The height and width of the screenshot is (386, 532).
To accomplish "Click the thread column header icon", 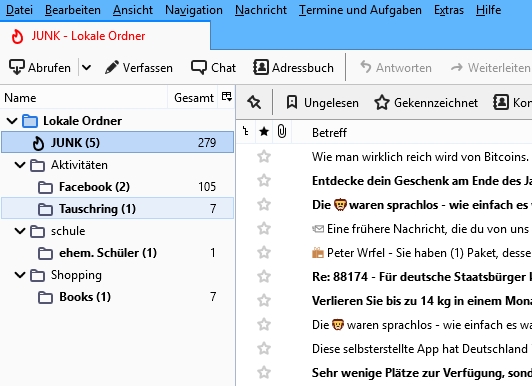I will (246, 132).
